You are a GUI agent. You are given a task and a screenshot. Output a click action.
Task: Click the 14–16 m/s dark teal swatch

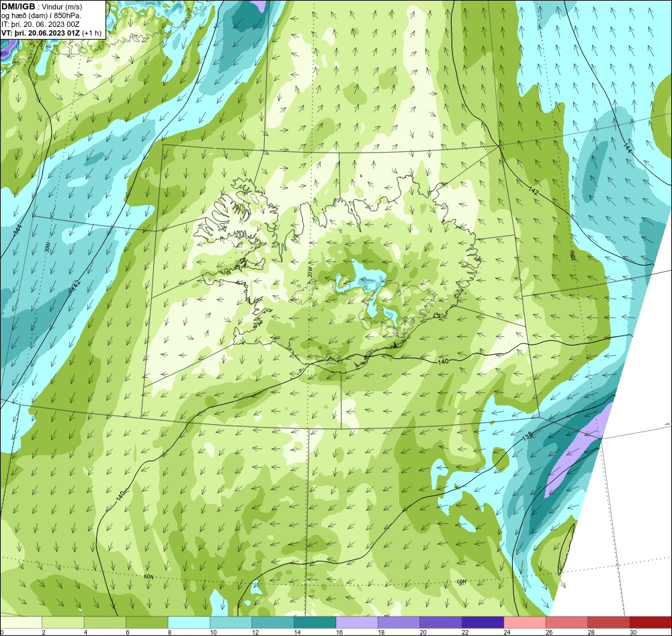click(x=315, y=623)
